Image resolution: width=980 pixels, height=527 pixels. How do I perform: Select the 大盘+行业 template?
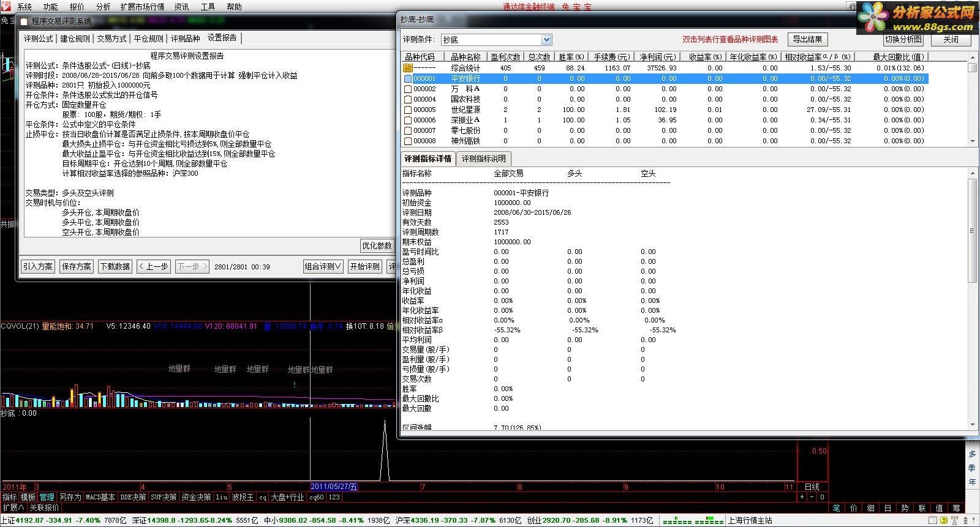click(x=287, y=497)
